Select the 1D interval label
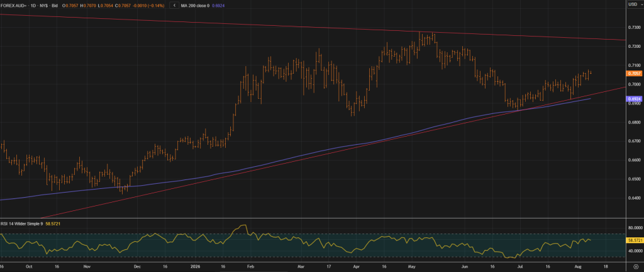644x272 pixels. tap(35, 6)
